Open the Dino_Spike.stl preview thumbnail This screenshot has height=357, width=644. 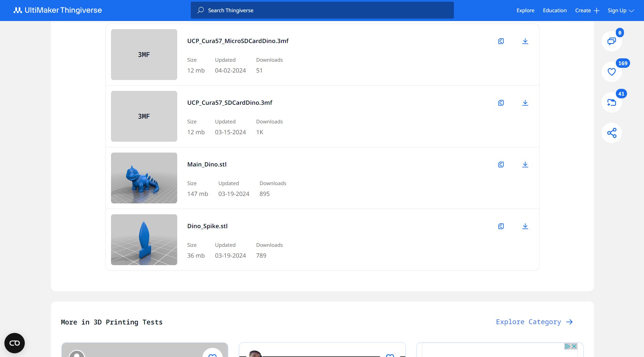144,240
